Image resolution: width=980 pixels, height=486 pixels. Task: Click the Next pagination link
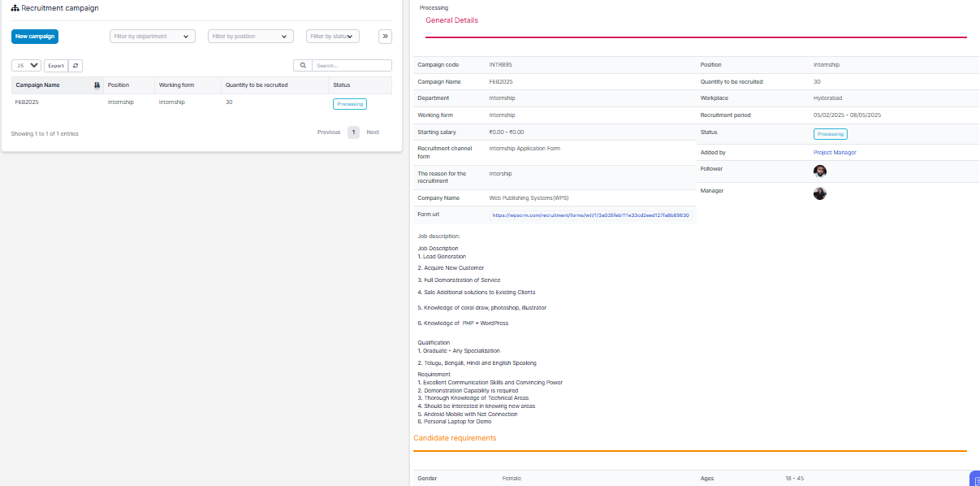373,132
